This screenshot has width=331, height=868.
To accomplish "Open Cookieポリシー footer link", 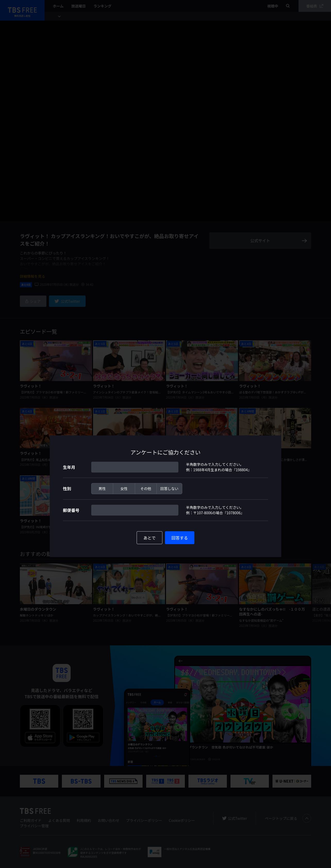I will click(x=182, y=821).
